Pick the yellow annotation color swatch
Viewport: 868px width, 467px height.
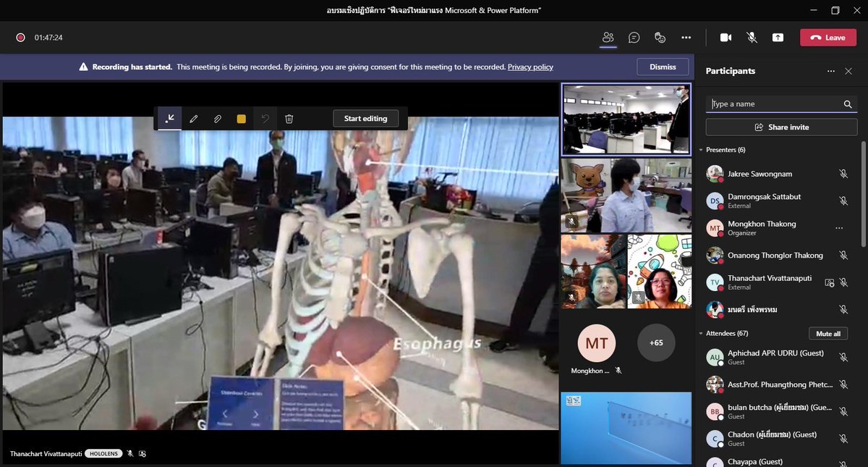pos(241,119)
